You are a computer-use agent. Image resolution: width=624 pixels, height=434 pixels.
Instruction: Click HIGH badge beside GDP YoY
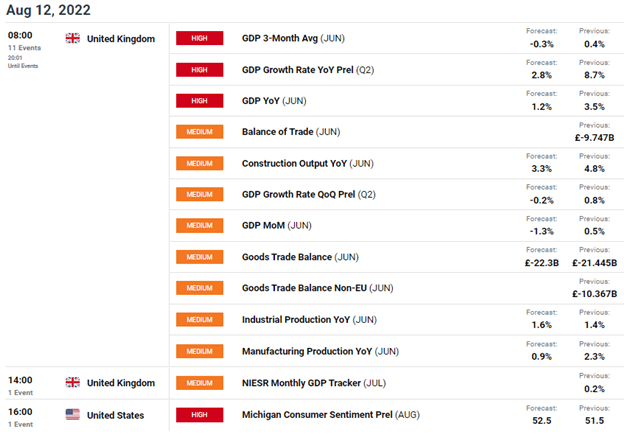click(199, 101)
